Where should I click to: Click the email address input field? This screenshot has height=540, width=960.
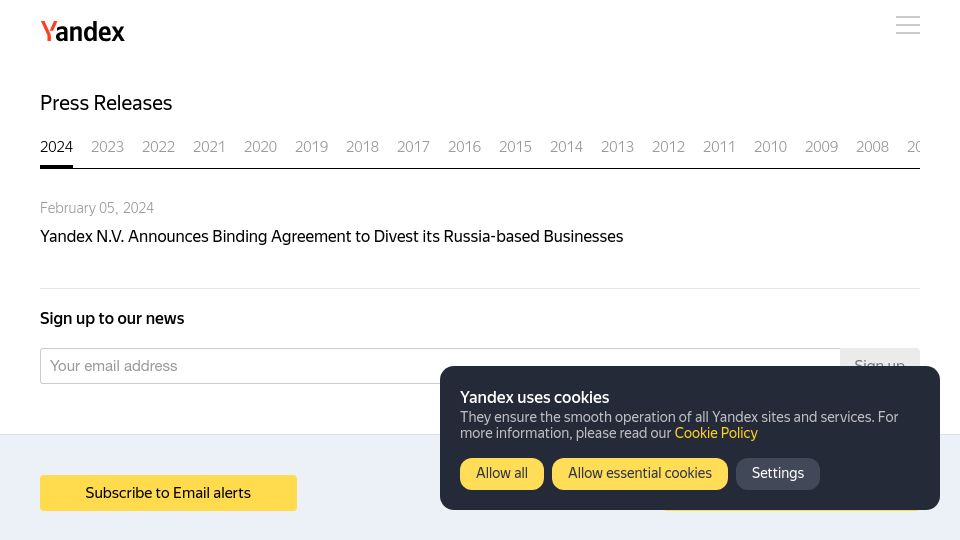tap(440, 366)
